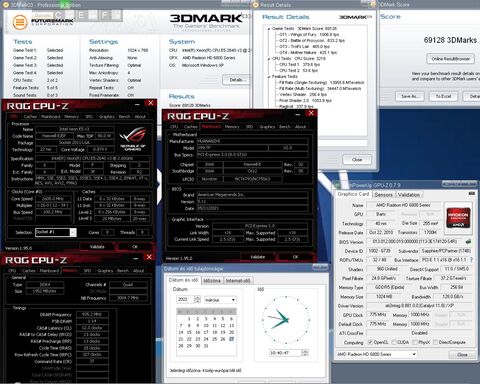
Task: Click Validate in the Mainboard CPU-Z window
Action: tap(257, 257)
